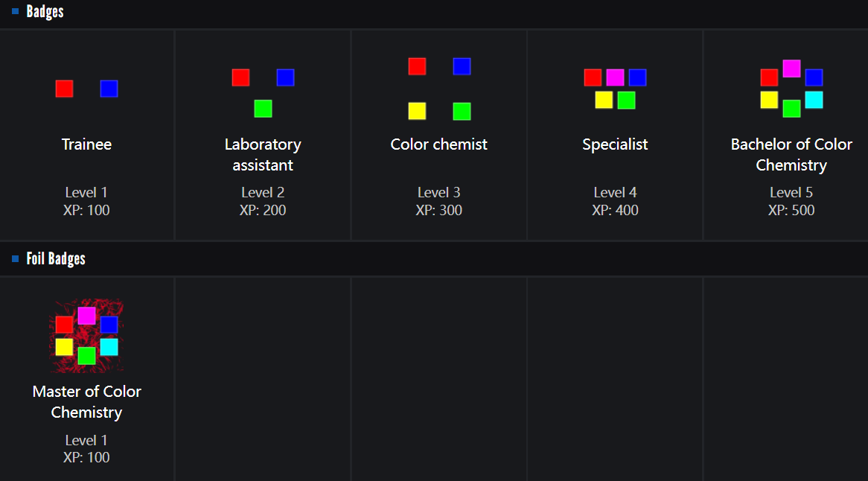Viewport: 868px width, 481px height.
Task: Click the Specialist badge icon
Action: coord(615,89)
